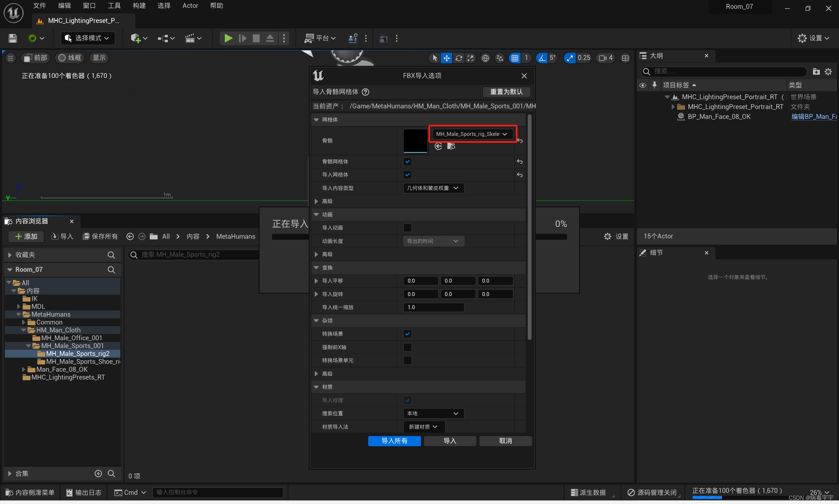Click use-selected-asset arrow under skeleton

click(439, 146)
